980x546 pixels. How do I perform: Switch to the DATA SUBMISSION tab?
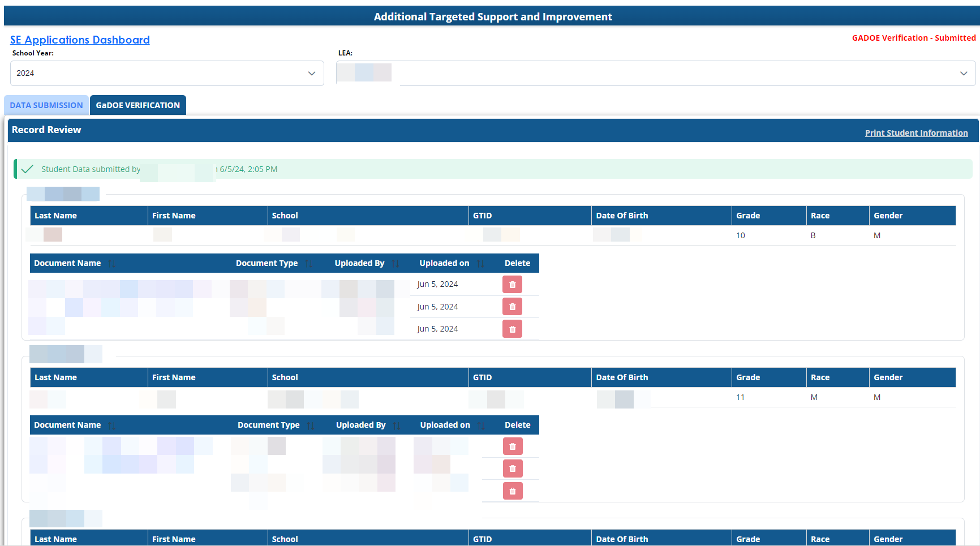pyautogui.click(x=46, y=105)
